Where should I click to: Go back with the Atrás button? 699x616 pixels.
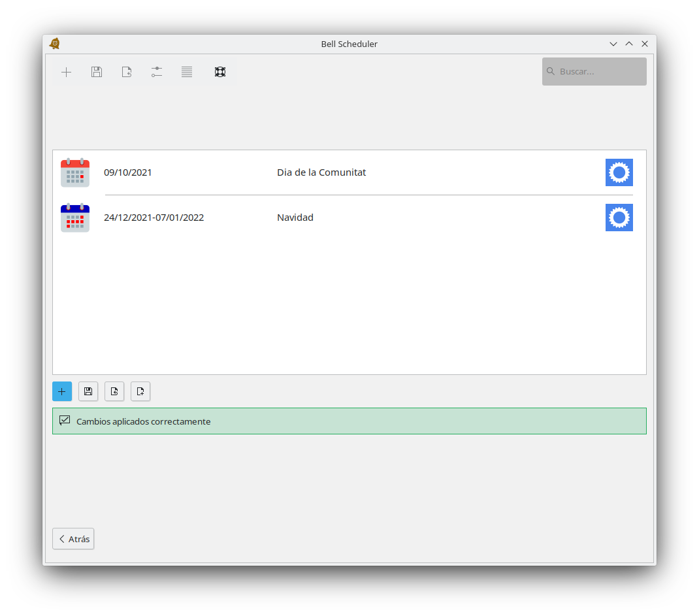(x=73, y=539)
